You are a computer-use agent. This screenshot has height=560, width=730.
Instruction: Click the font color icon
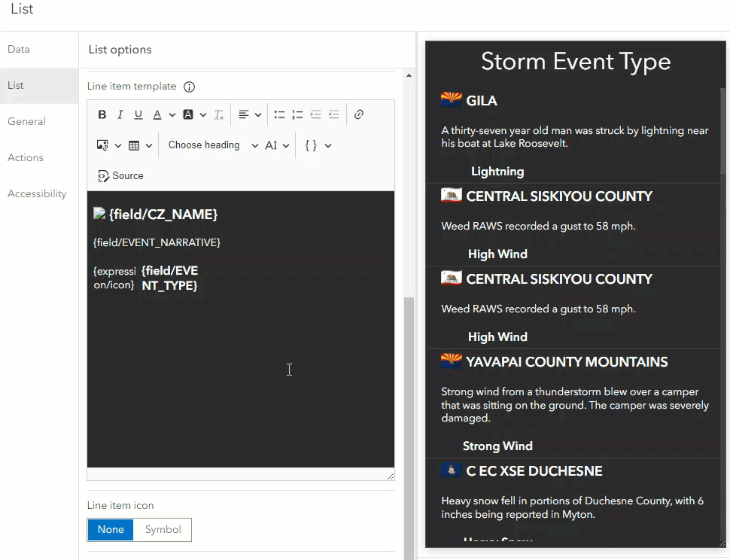coord(157,114)
